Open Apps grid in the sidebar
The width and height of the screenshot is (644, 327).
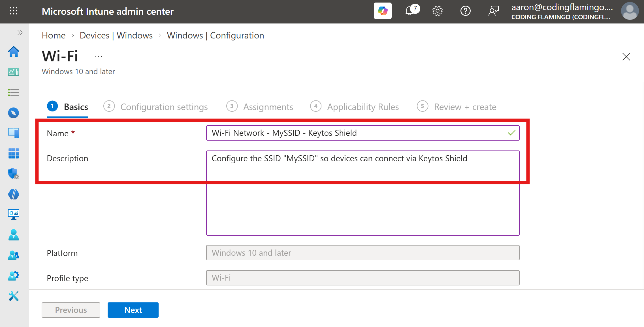(14, 153)
